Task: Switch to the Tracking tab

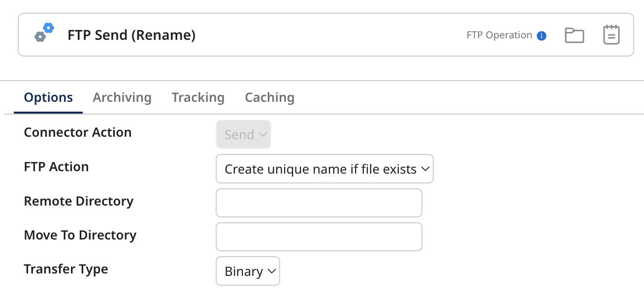Action: click(198, 97)
